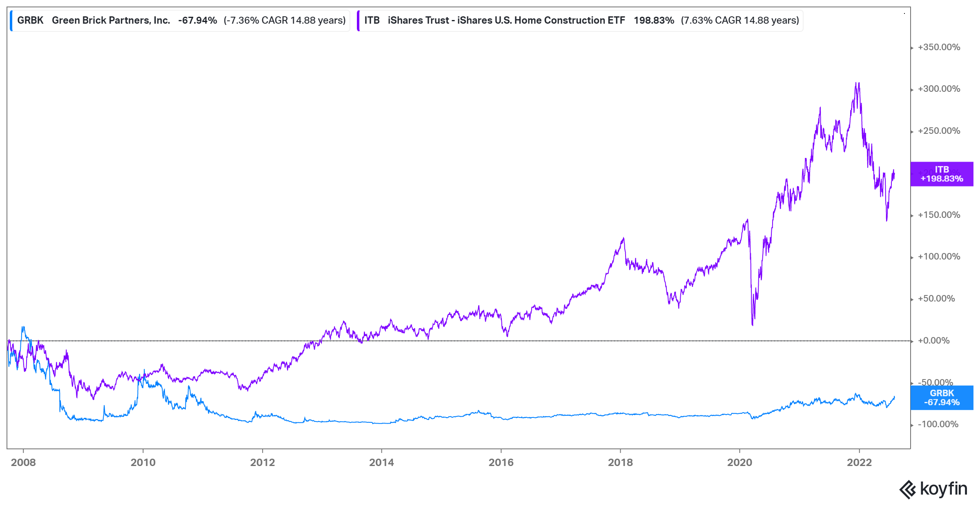Click the 2012 year label on time axis
The image size is (980, 506).
pyautogui.click(x=263, y=462)
